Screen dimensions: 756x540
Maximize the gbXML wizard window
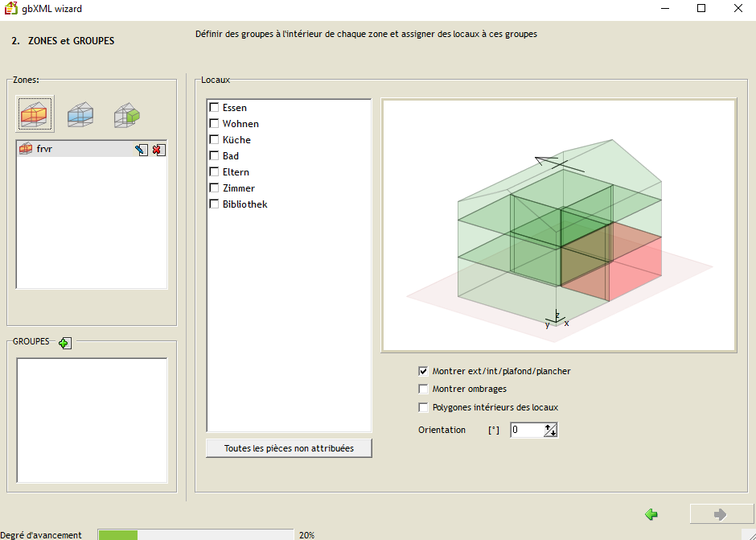(x=701, y=8)
